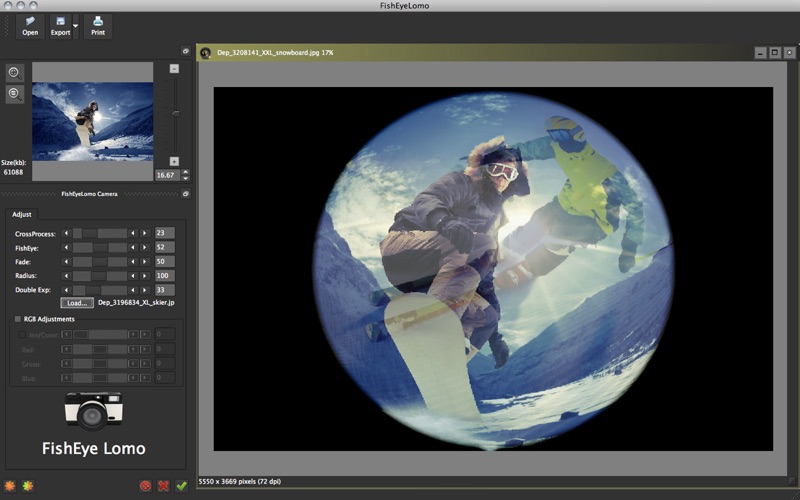Click the Export disk icon
Image resolution: width=800 pixels, height=500 pixels.
coord(61,21)
